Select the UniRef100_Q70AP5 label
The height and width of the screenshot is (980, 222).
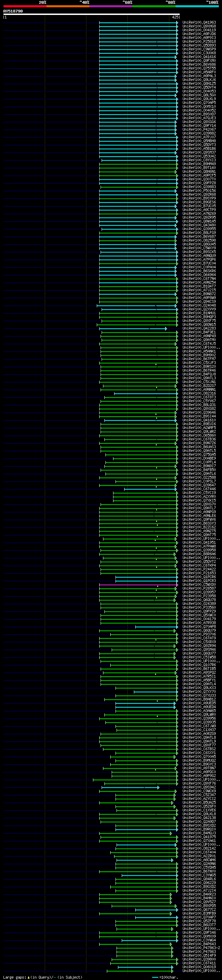point(199,103)
